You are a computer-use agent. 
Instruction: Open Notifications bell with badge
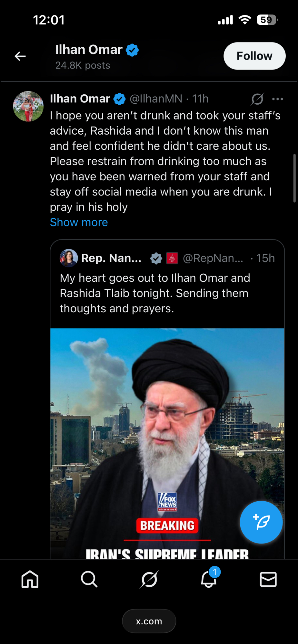coord(209,579)
